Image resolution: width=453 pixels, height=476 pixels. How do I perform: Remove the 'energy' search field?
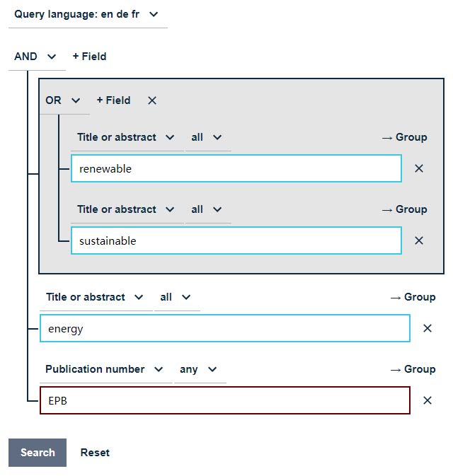(428, 328)
